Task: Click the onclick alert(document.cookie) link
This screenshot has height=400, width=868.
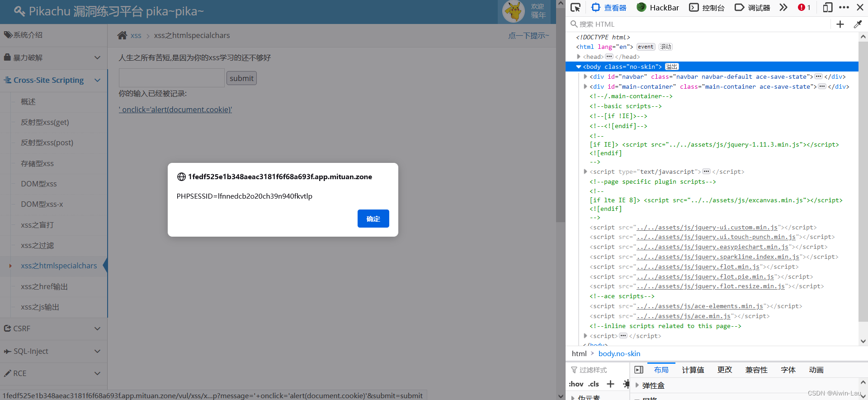Action: [175, 110]
